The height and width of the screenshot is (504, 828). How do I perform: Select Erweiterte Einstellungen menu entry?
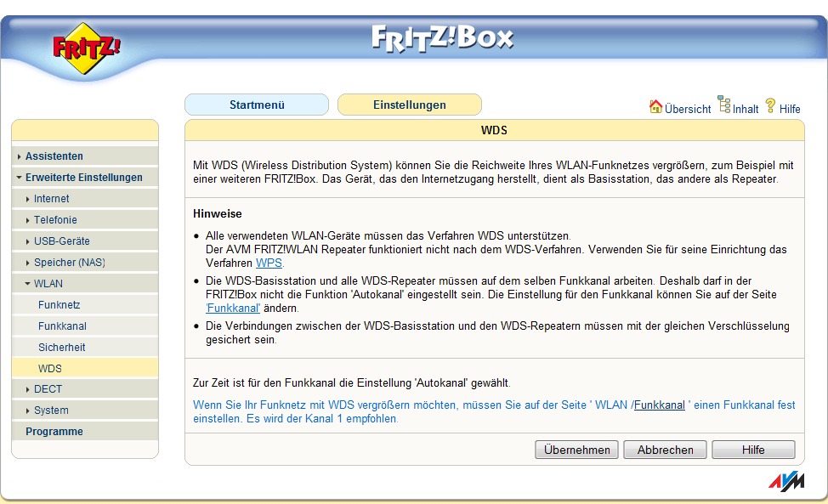tap(84, 178)
